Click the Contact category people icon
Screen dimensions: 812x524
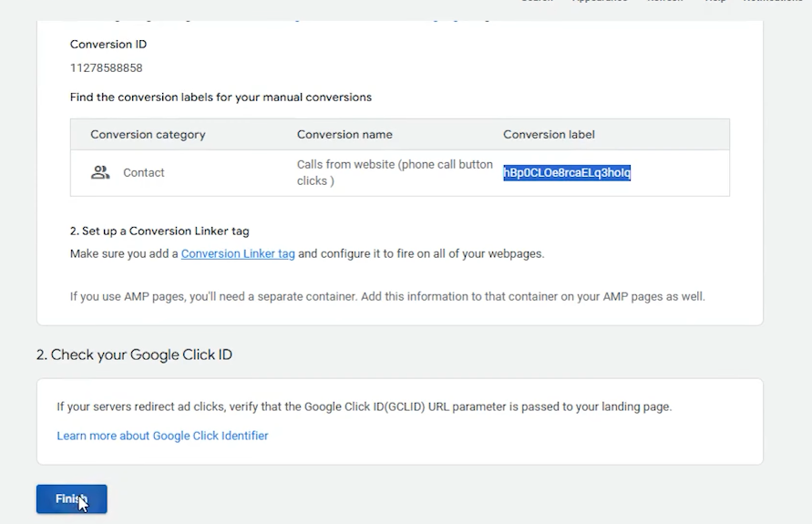pyautogui.click(x=100, y=172)
